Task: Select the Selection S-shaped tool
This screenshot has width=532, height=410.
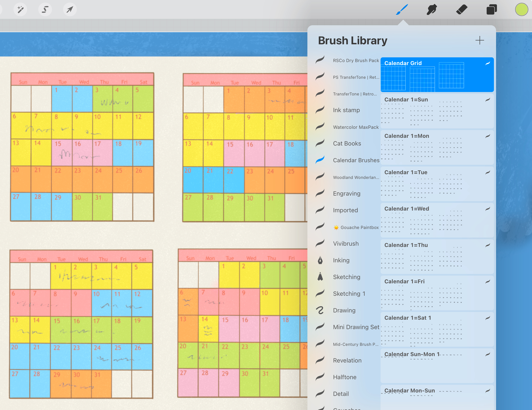Action: 45,9
